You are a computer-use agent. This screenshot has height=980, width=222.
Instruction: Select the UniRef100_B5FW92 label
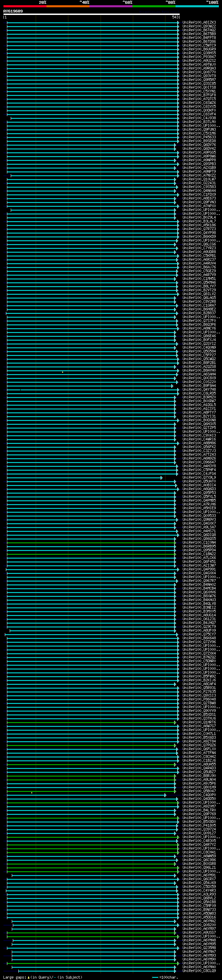tap(199, 677)
